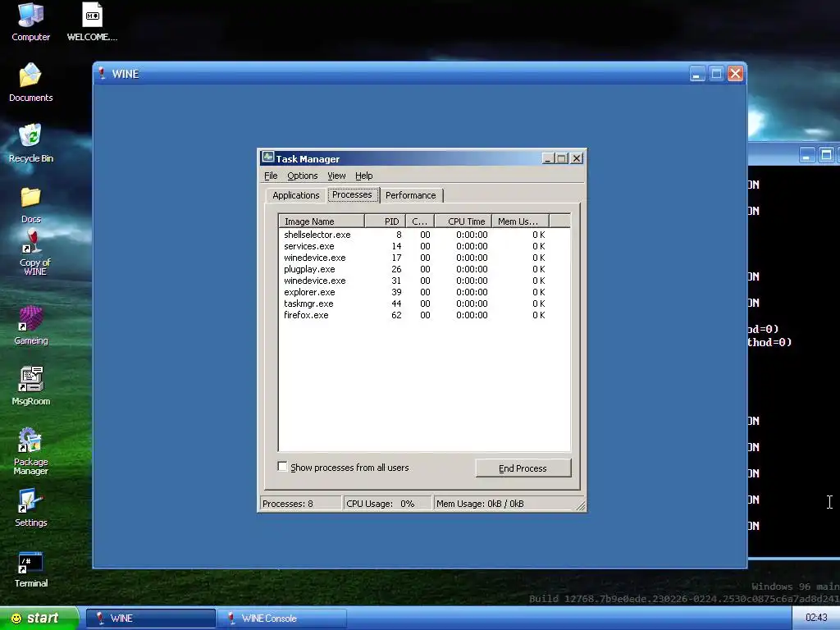Close the WINE window
The height and width of the screenshot is (630, 840).
pyautogui.click(x=735, y=73)
